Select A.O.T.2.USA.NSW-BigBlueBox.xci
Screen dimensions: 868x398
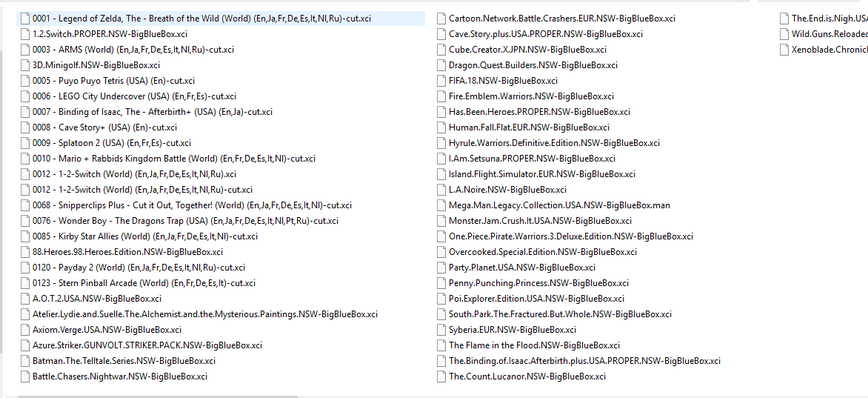pos(97,298)
